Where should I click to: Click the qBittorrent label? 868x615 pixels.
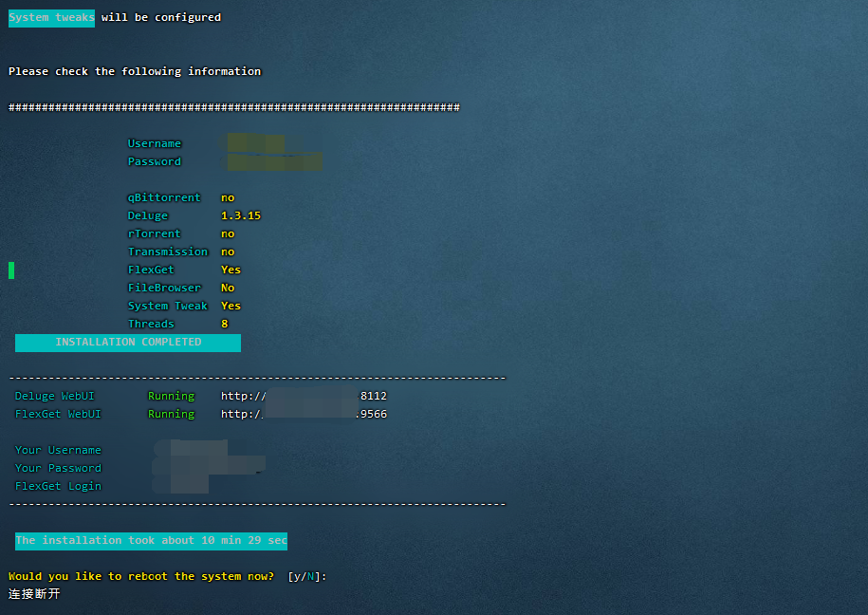point(164,197)
